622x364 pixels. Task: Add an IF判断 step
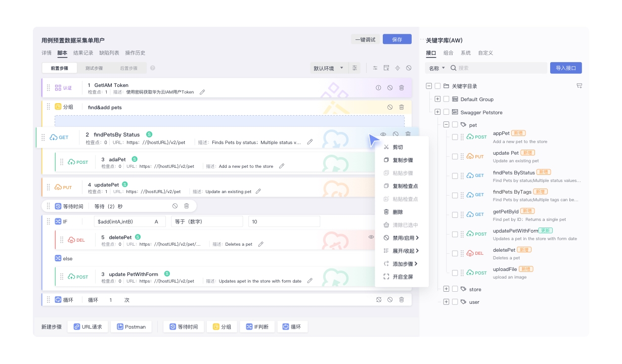(257, 327)
